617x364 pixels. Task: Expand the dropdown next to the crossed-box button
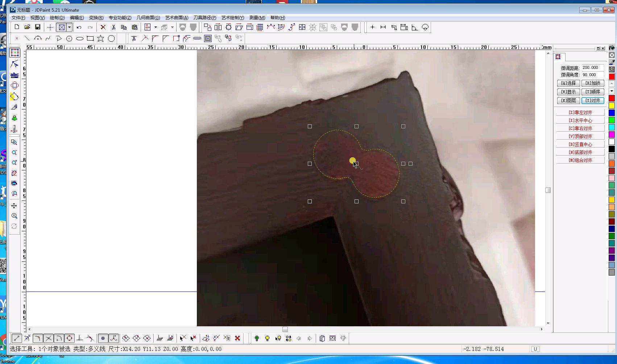point(69,27)
